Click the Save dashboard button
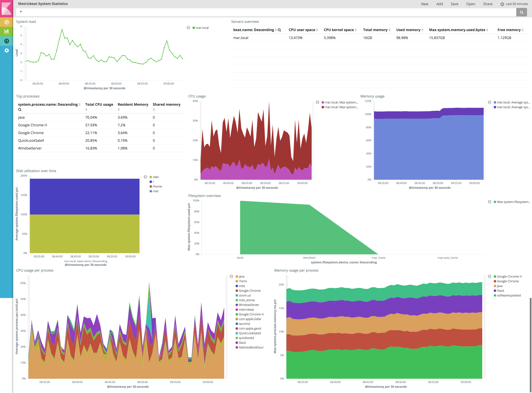Viewport: 532px width, 393px height. click(x=454, y=4)
